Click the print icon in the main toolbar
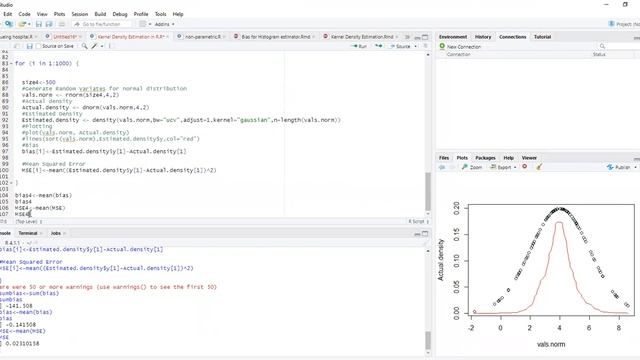This screenshot has height=360, width=640. pyautogui.click(x=62, y=24)
